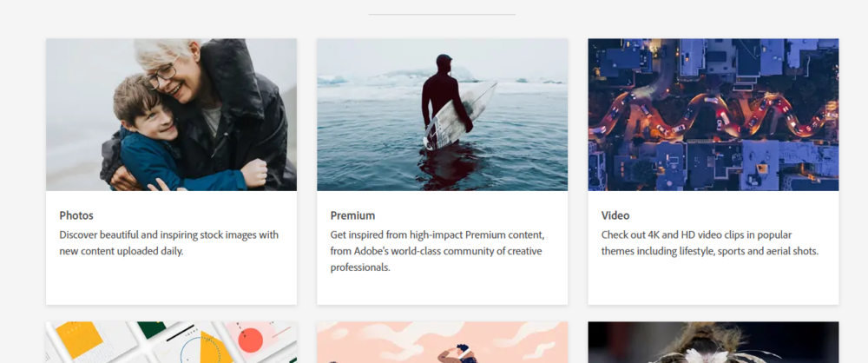Screen dimensions: 868x363
Task: Click blank white space under Photos description
Action: [x=171, y=282]
